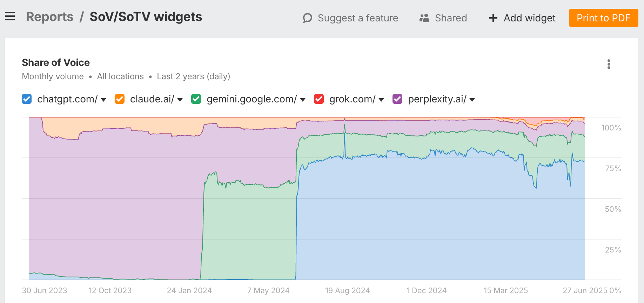The height and width of the screenshot is (303, 644).
Task: Uncheck the grok.com/ red checkbox
Action: tap(319, 99)
